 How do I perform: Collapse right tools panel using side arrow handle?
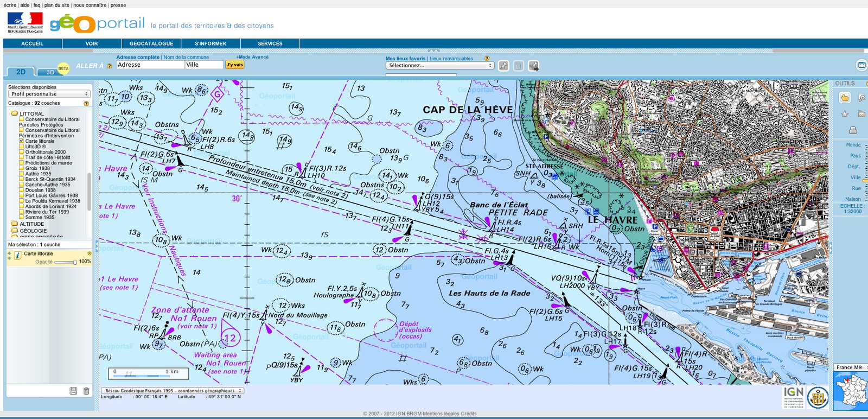pos(831,247)
